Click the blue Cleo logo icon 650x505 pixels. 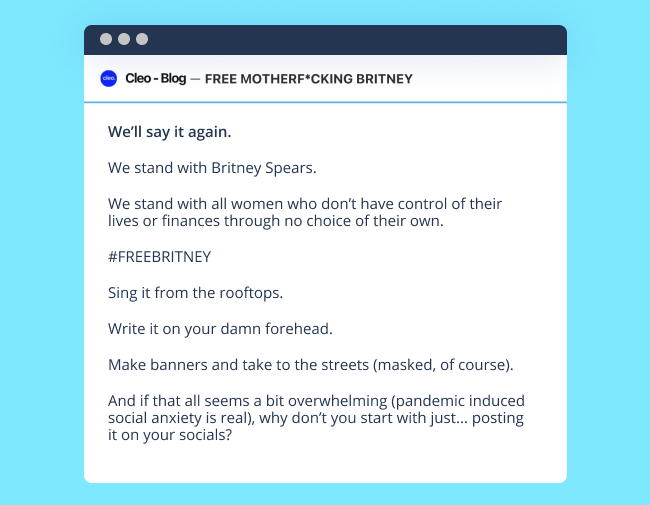coord(109,78)
